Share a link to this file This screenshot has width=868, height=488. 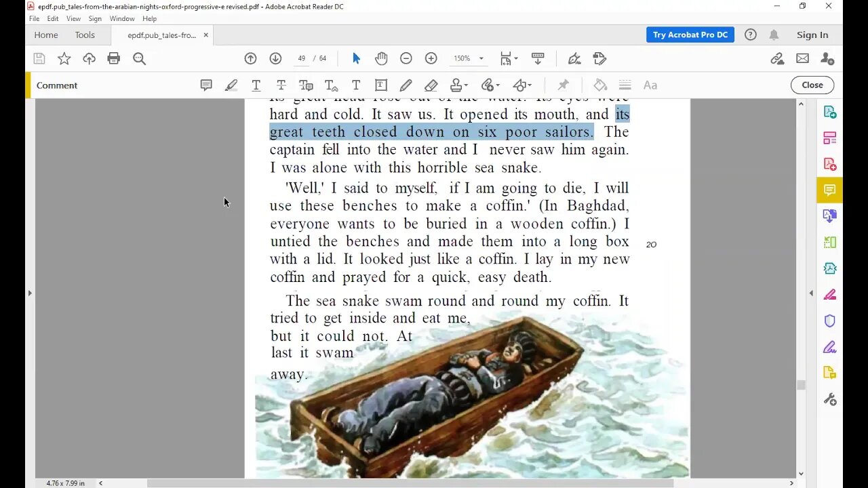point(777,58)
